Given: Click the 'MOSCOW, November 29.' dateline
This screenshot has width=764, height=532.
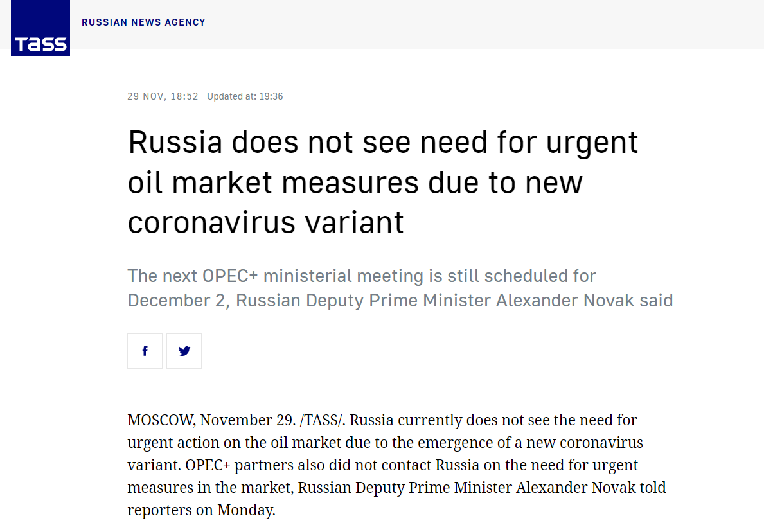Looking at the screenshot, I should (x=211, y=420).
